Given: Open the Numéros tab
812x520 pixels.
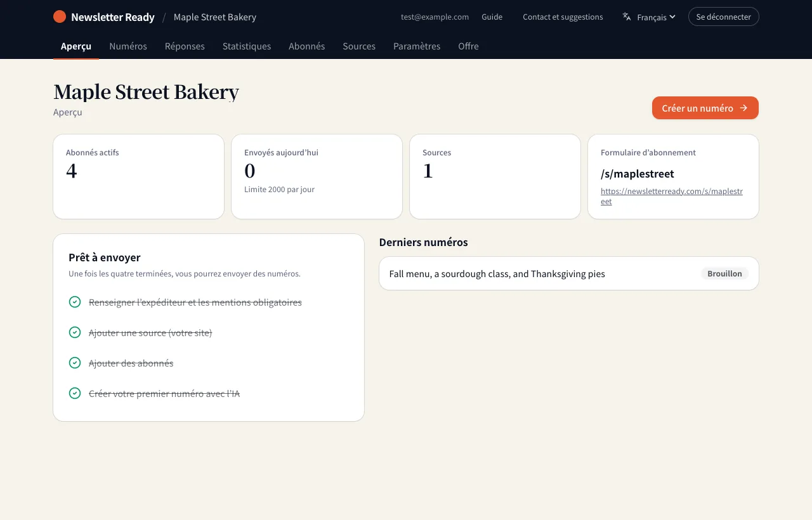Looking at the screenshot, I should click(x=128, y=46).
